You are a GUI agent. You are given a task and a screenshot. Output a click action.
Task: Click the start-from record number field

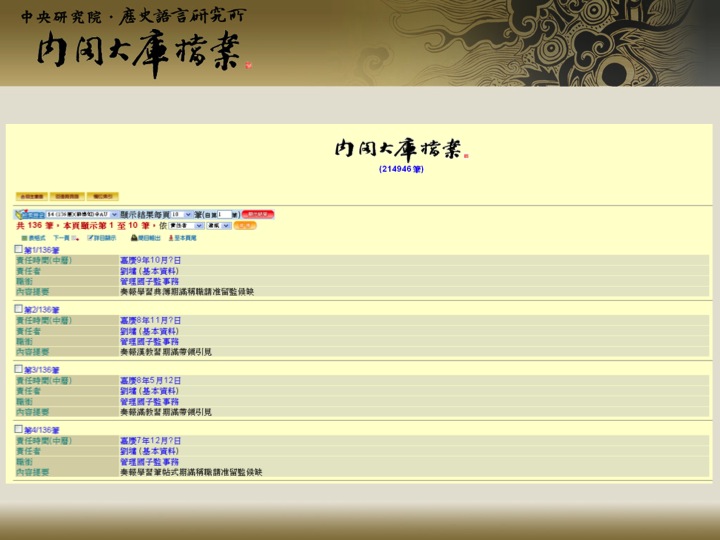pyautogui.click(x=224, y=214)
